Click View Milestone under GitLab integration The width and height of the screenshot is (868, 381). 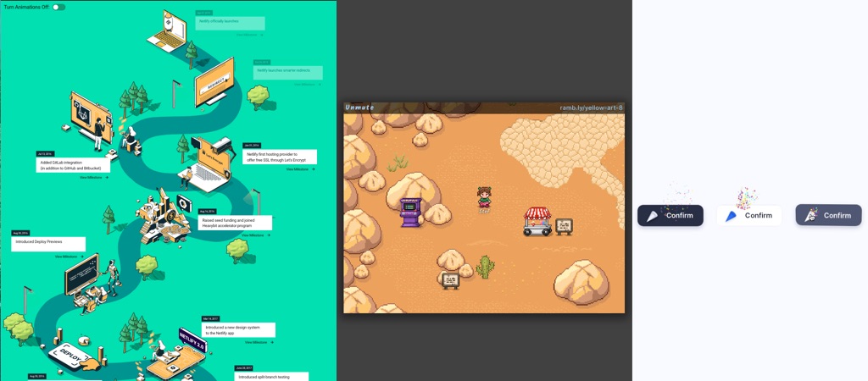click(93, 178)
